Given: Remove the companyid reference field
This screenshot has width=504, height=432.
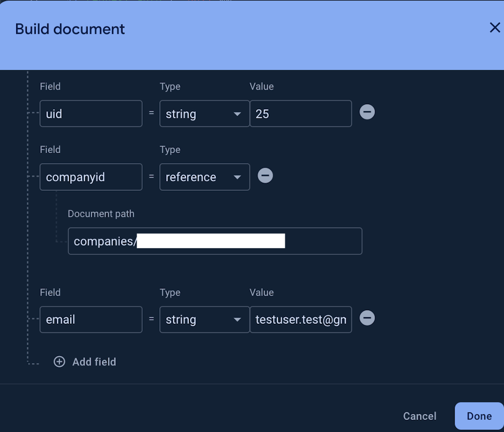Looking at the screenshot, I should pos(265,176).
